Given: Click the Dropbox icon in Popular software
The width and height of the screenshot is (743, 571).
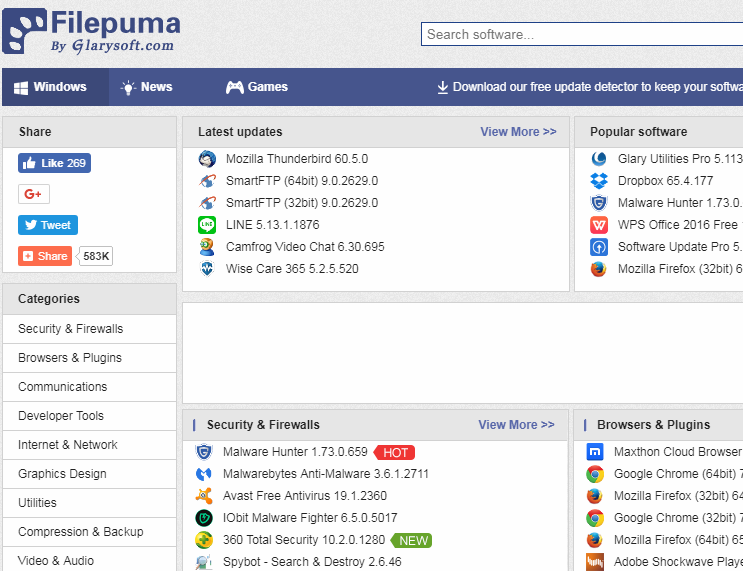Looking at the screenshot, I should [599, 181].
